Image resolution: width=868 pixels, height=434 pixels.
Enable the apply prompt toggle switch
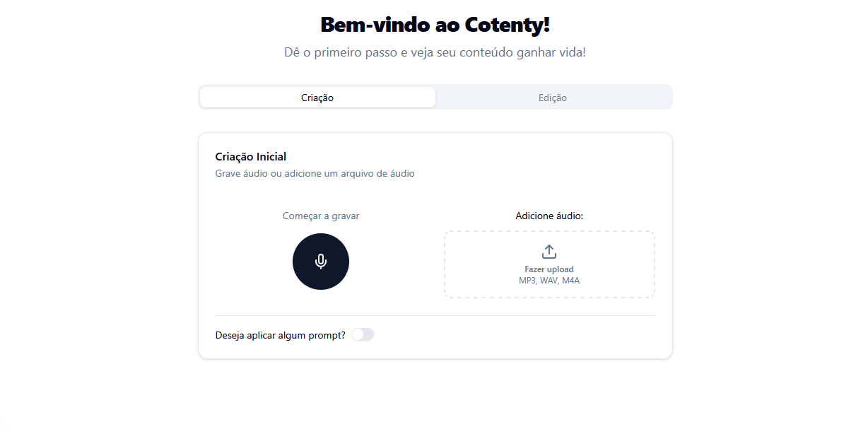[x=363, y=334]
